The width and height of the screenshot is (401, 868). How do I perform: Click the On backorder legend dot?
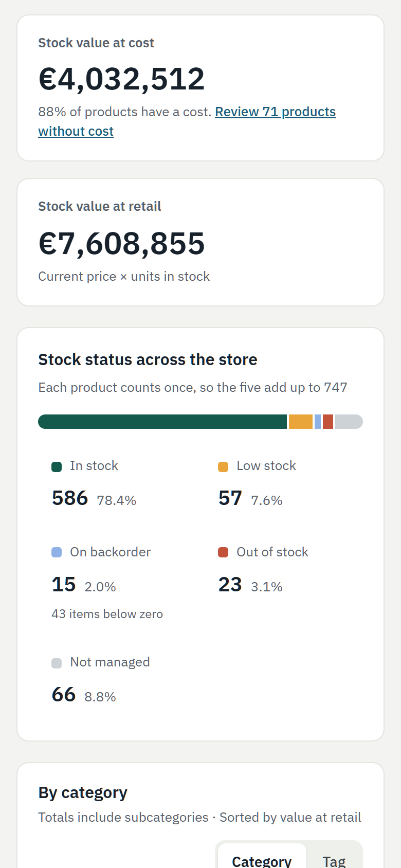(x=57, y=553)
